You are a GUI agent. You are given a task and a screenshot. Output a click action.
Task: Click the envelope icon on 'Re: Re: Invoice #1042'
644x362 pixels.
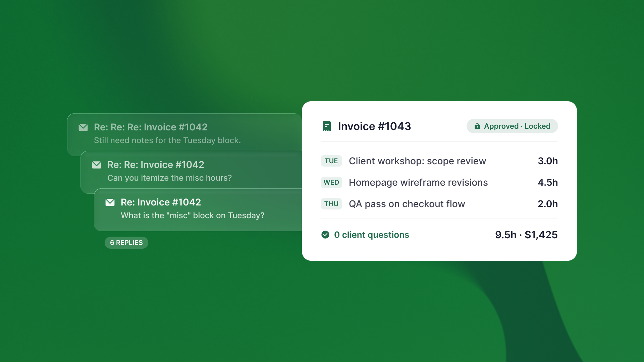pos(97,165)
